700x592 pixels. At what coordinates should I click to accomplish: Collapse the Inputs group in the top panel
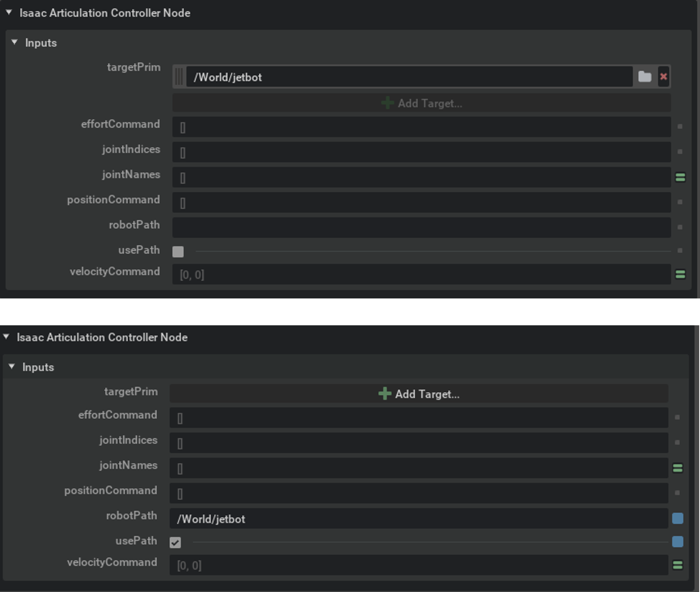pyautogui.click(x=14, y=42)
